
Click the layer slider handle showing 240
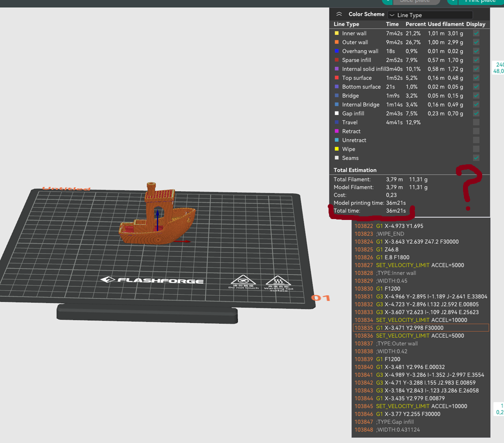499,68
